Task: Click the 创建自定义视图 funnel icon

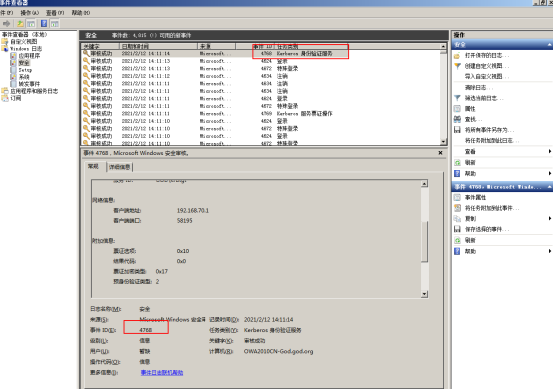Action: click(457, 66)
